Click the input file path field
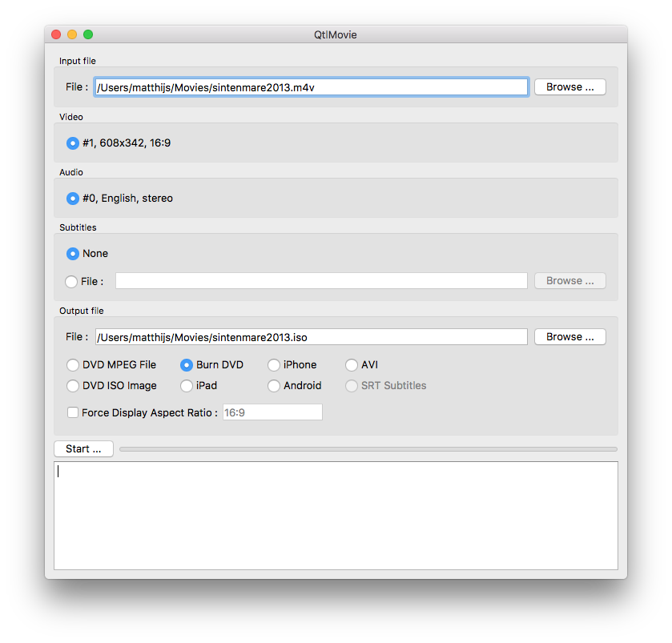The image size is (672, 643). (x=311, y=87)
